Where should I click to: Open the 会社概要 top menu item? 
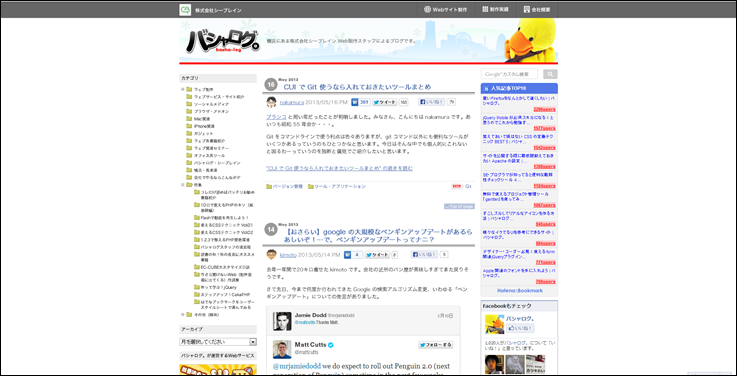click(x=536, y=9)
